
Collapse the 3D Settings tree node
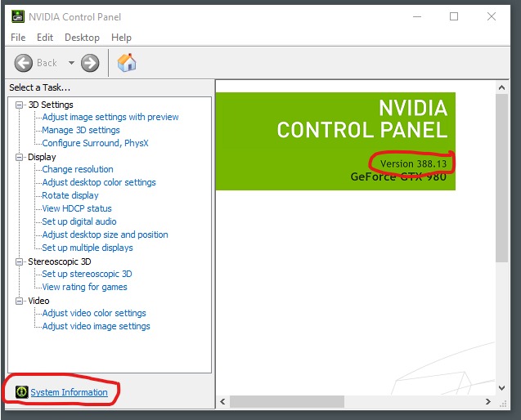(20, 105)
